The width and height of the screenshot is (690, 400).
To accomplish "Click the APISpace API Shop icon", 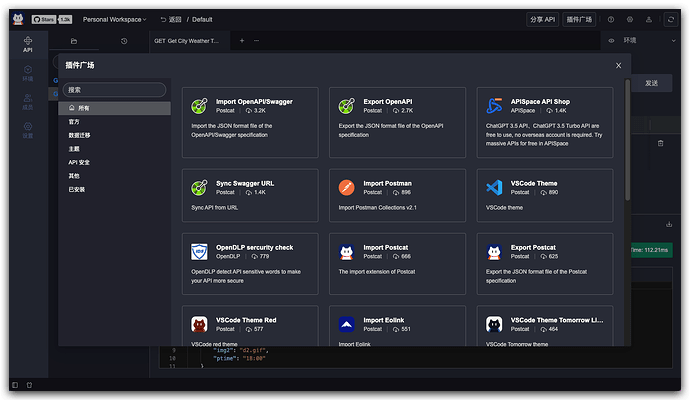I will pos(493,106).
